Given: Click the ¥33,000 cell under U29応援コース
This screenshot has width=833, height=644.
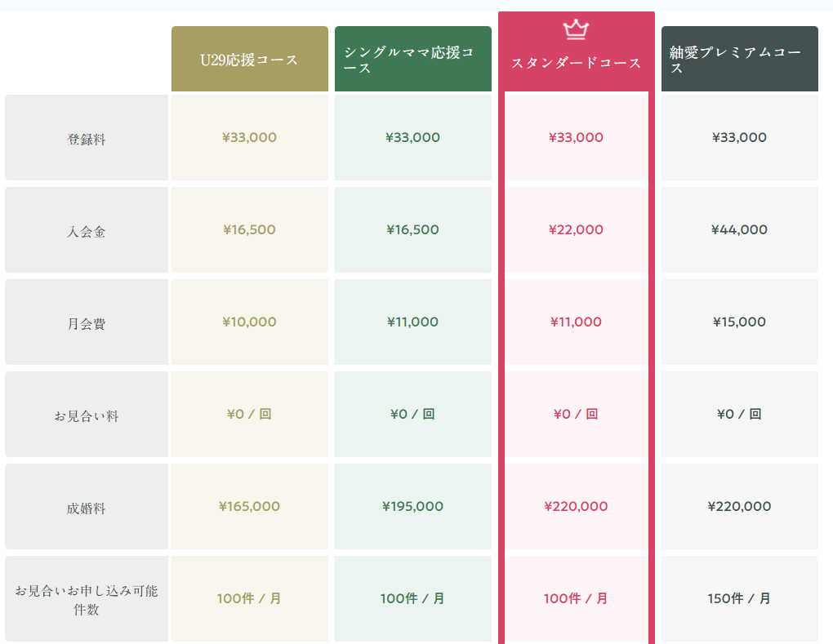Looking at the screenshot, I should [x=249, y=138].
